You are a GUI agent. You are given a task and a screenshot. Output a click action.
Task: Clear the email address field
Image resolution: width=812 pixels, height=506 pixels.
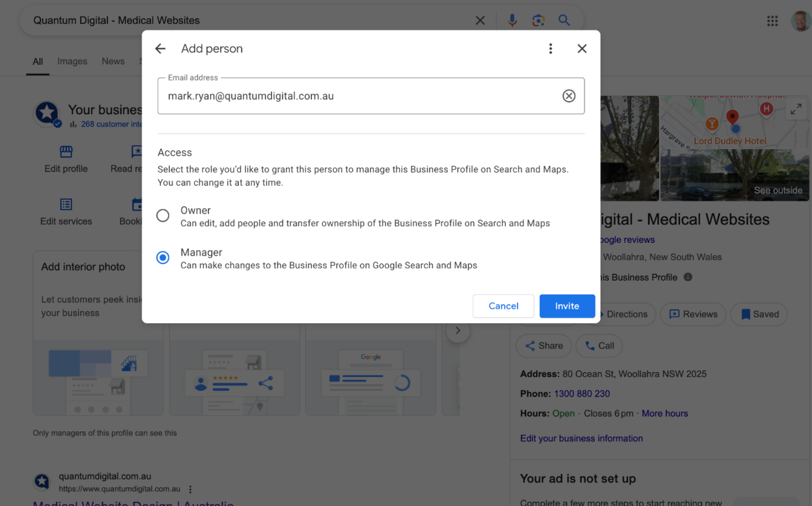pyautogui.click(x=568, y=96)
